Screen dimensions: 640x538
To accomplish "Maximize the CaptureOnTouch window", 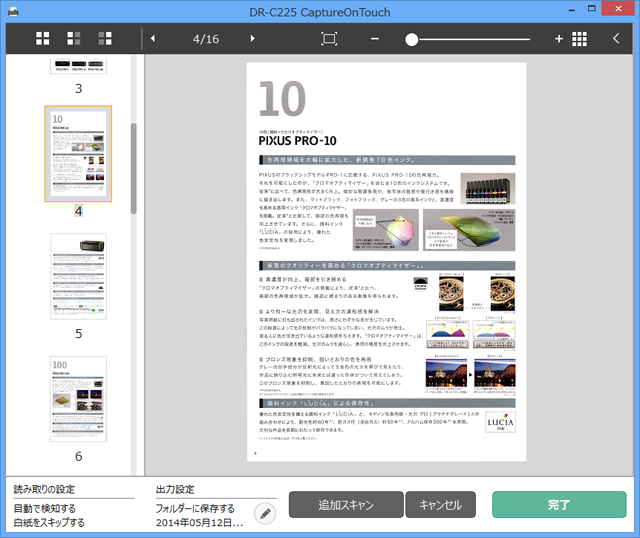I will pyautogui.click(x=592, y=9).
